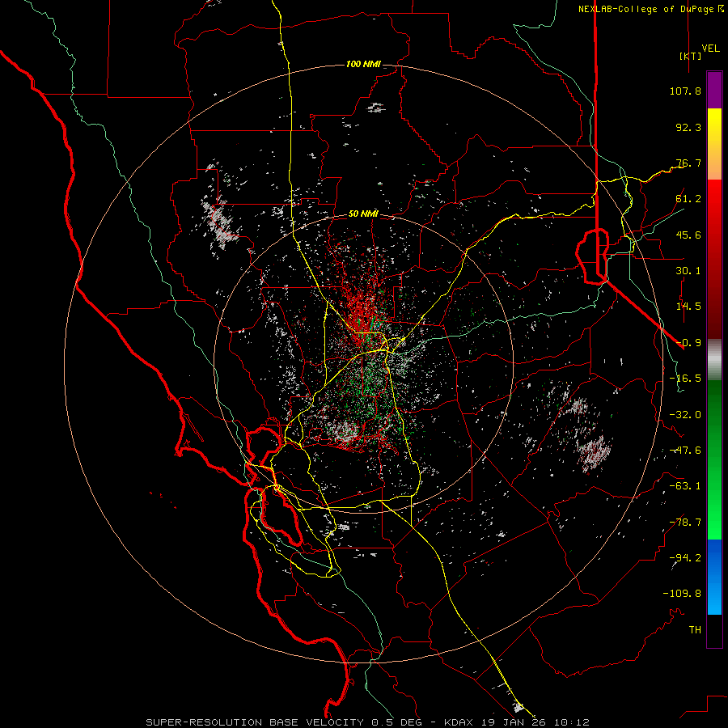Click the 30.1 velocity scale value
The width and height of the screenshot is (728, 728).
click(x=688, y=271)
